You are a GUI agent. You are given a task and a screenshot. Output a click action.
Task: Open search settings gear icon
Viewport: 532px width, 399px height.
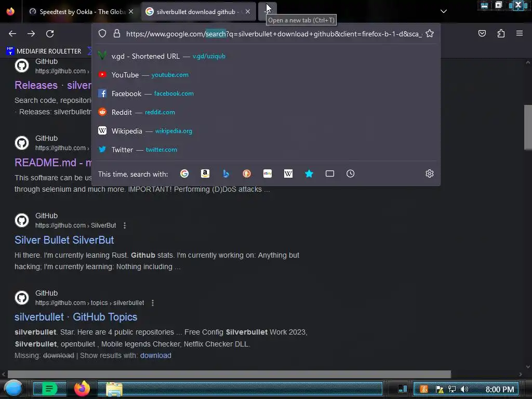tap(430, 174)
